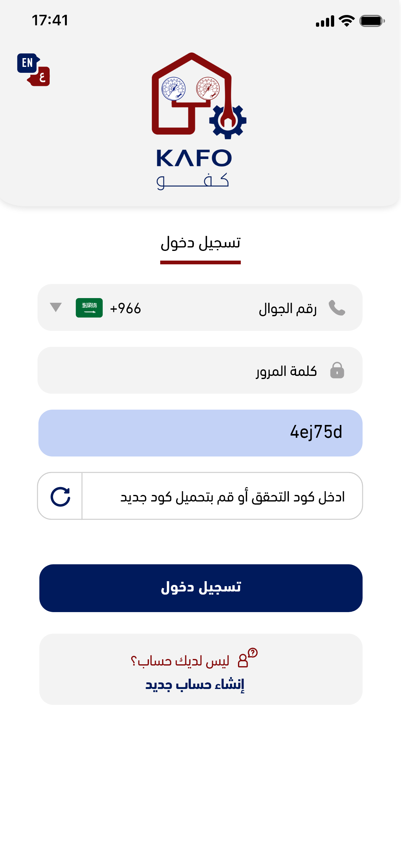Tap the 4ej75d captcha box
The height and width of the screenshot is (868, 401).
tap(200, 433)
